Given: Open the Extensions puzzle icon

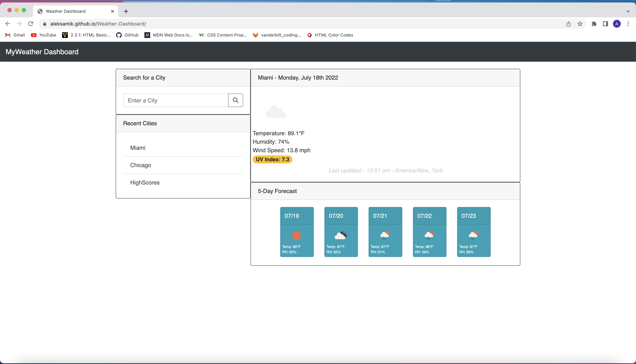Looking at the screenshot, I should point(594,24).
